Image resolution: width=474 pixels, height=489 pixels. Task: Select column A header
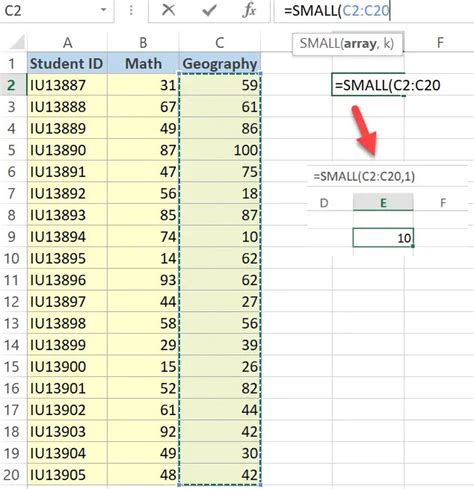point(67,43)
